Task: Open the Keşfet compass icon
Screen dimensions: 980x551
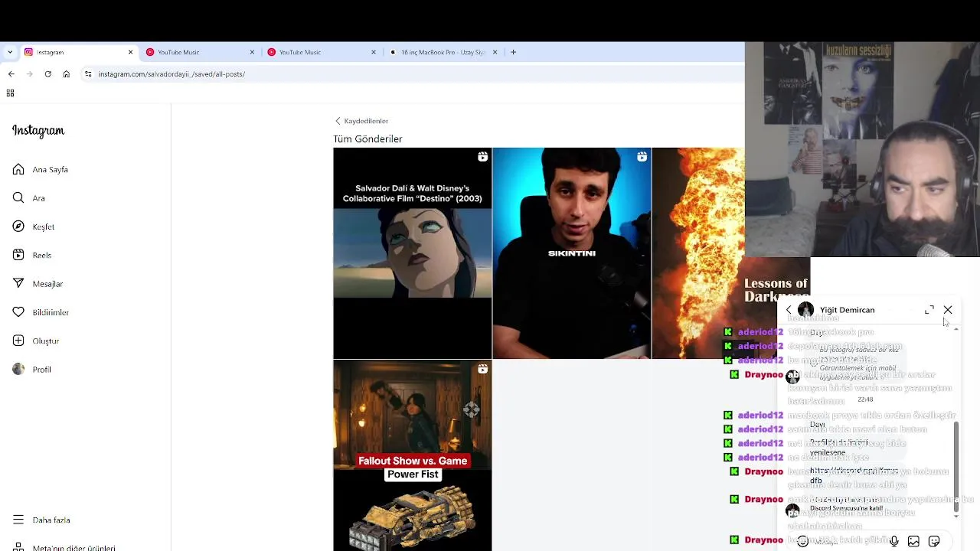Action: coord(18,227)
